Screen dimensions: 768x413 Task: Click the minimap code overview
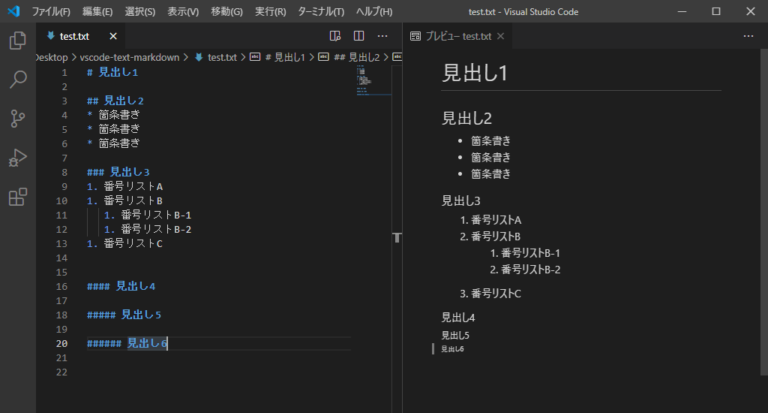pos(374,80)
